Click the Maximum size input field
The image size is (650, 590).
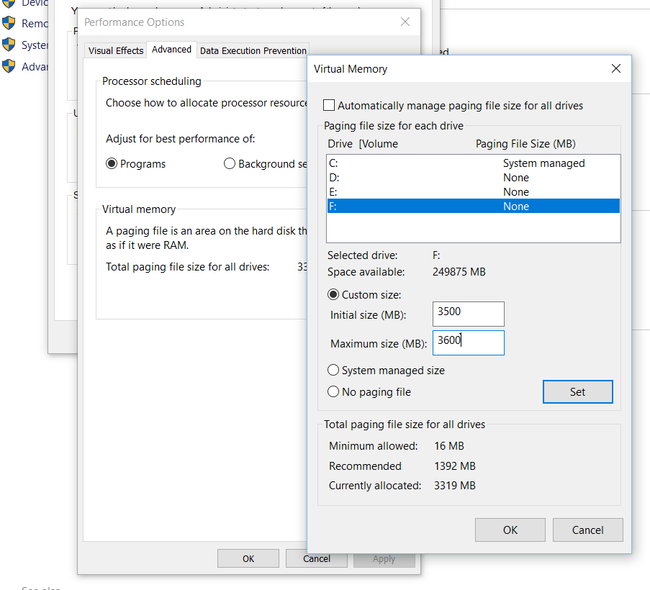[x=468, y=342]
